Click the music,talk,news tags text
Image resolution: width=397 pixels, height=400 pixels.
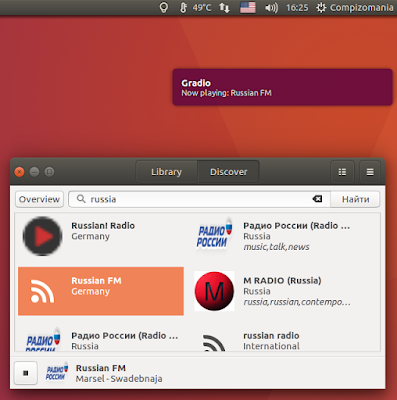click(276, 247)
